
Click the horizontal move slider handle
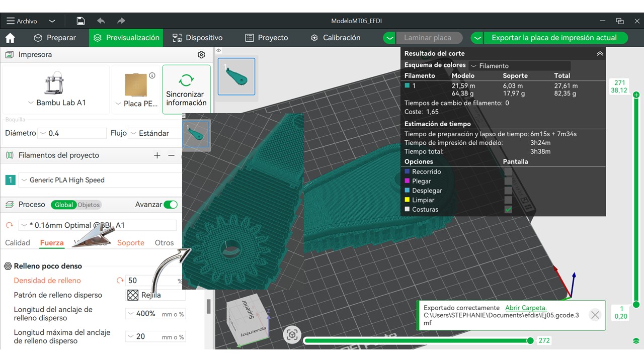click(530, 341)
